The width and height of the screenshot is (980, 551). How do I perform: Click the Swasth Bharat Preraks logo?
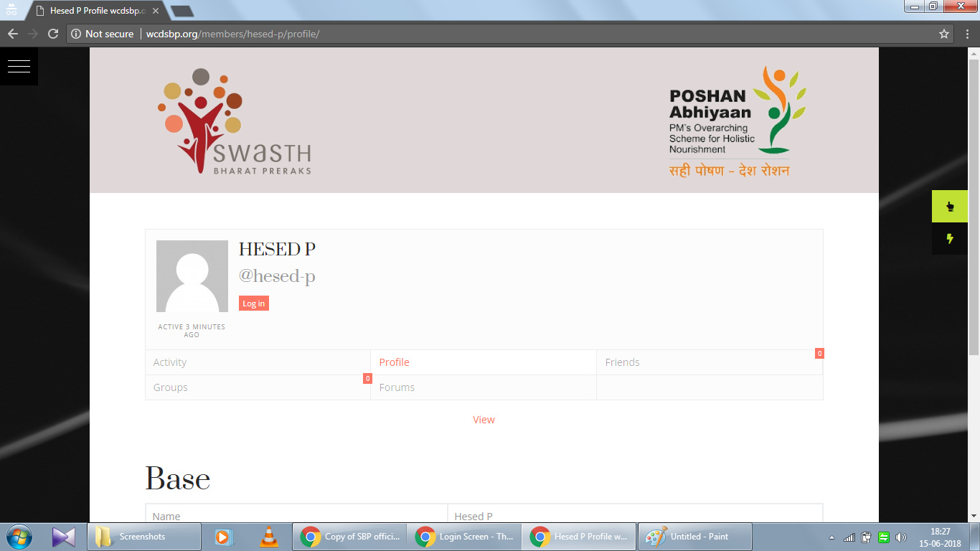click(x=235, y=121)
